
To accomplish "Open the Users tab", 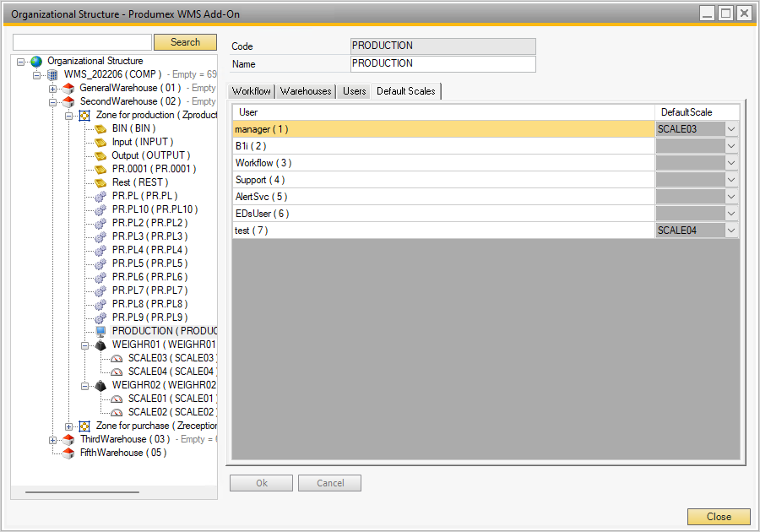I will (x=354, y=91).
